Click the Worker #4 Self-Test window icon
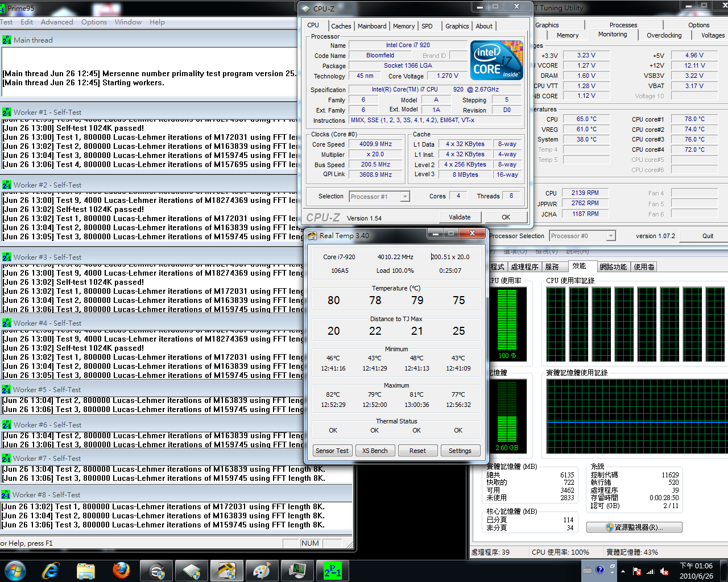The height and width of the screenshot is (582, 728). pyautogui.click(x=7, y=323)
